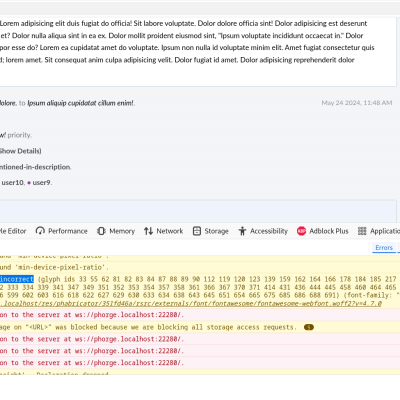Click the May 24 2024 timestamp
Image resolution: width=400 pixels, height=400 pixels.
point(357,103)
